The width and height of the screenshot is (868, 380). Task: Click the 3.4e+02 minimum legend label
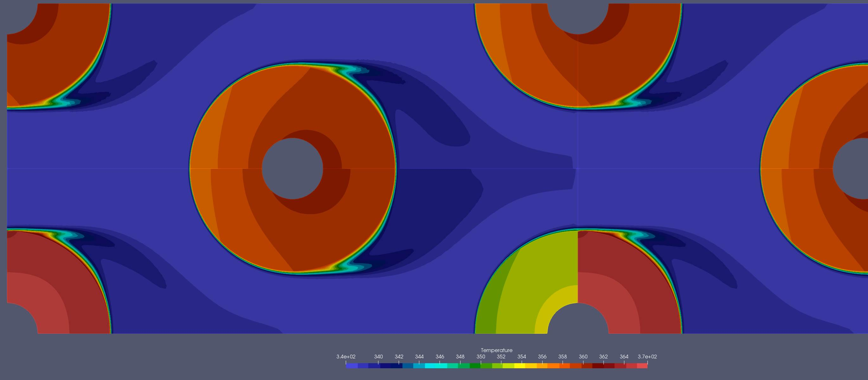[346, 357]
